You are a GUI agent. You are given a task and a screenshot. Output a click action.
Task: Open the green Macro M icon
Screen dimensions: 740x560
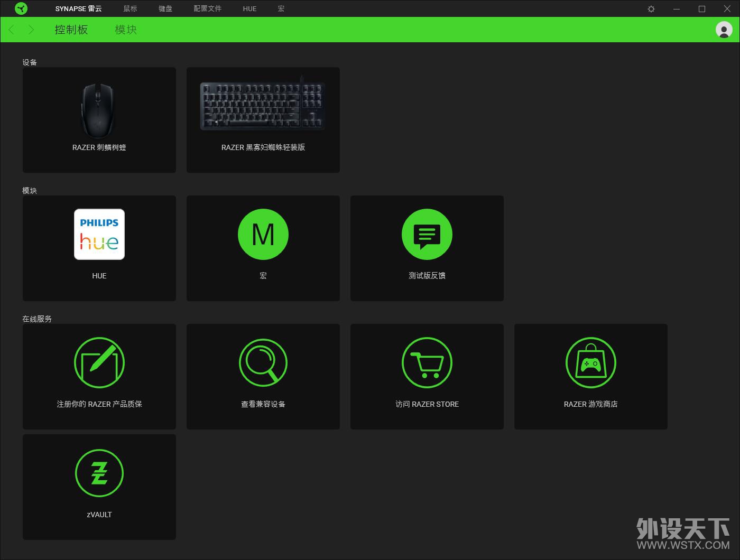[263, 234]
